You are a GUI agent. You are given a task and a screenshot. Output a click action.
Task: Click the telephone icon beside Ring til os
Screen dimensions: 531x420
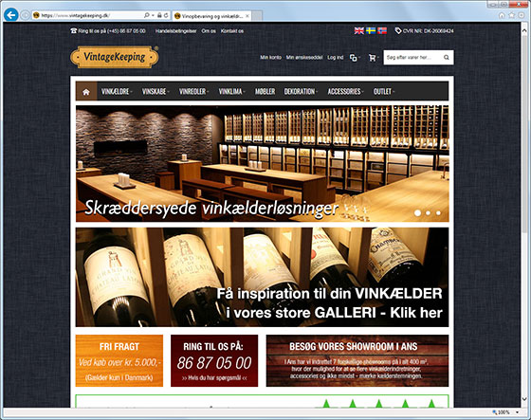pos(74,31)
